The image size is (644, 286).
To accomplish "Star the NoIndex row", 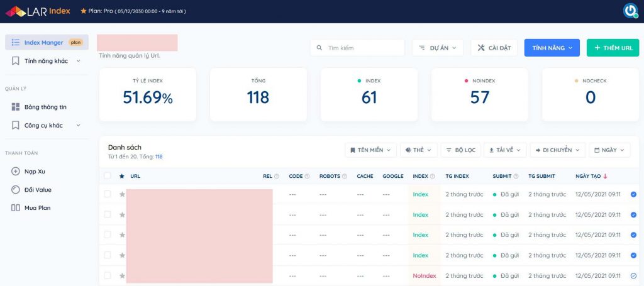I will [122, 276].
